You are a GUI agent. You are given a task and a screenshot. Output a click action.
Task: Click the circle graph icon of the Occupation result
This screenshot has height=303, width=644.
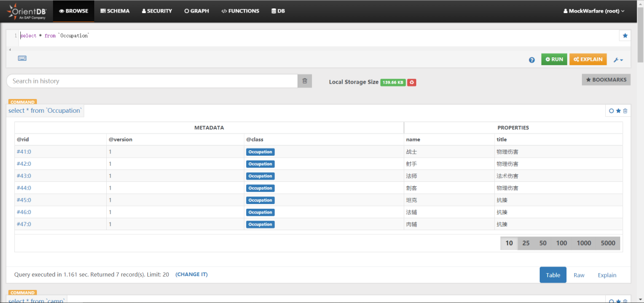(611, 111)
